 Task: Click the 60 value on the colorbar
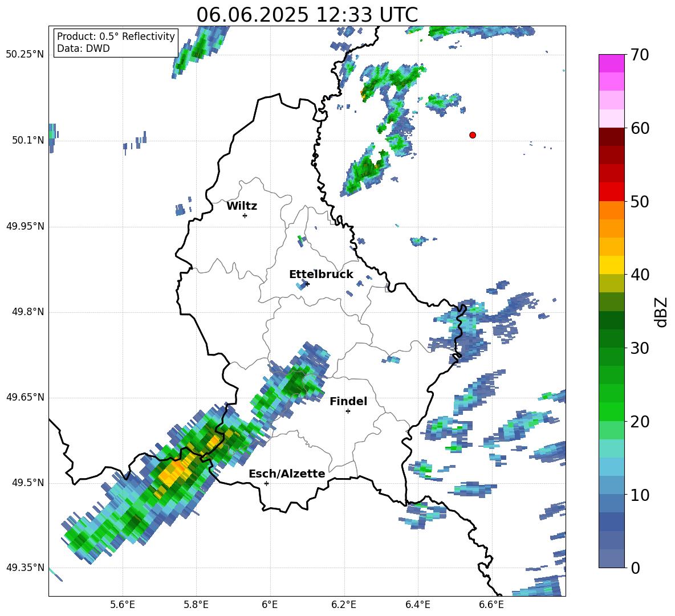tap(640, 128)
